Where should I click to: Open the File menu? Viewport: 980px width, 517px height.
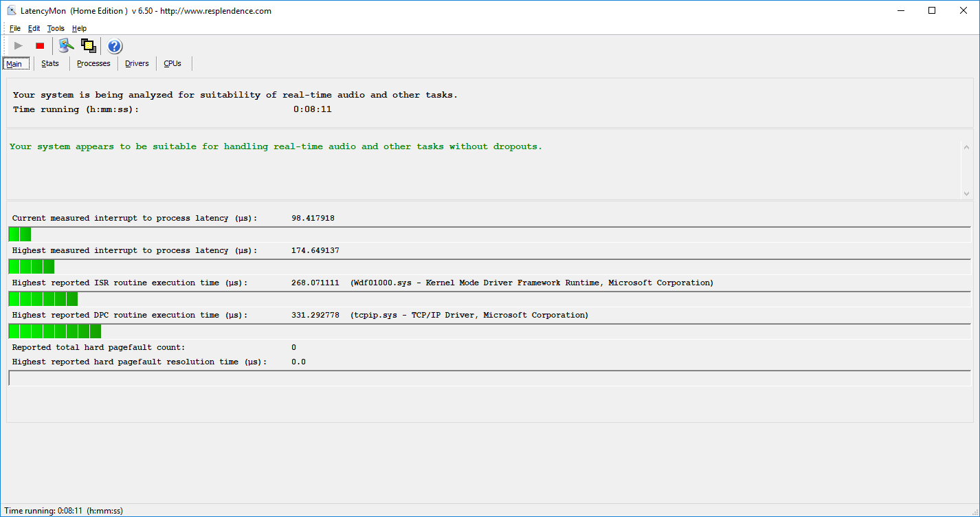[15, 28]
